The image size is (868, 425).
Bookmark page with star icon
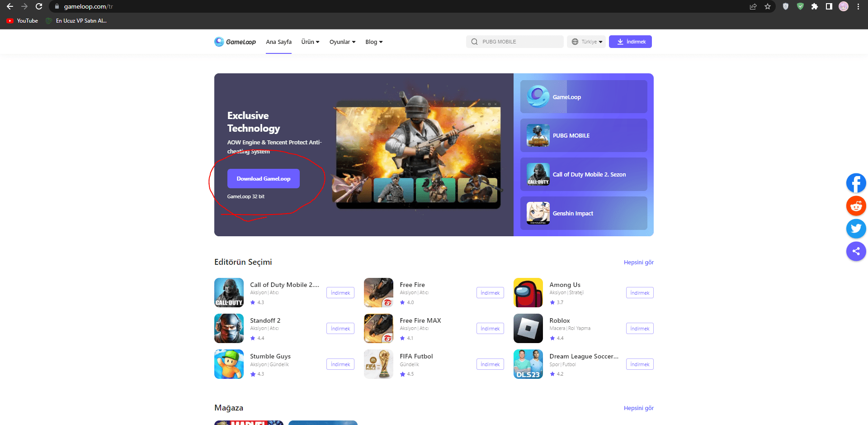[x=768, y=6]
